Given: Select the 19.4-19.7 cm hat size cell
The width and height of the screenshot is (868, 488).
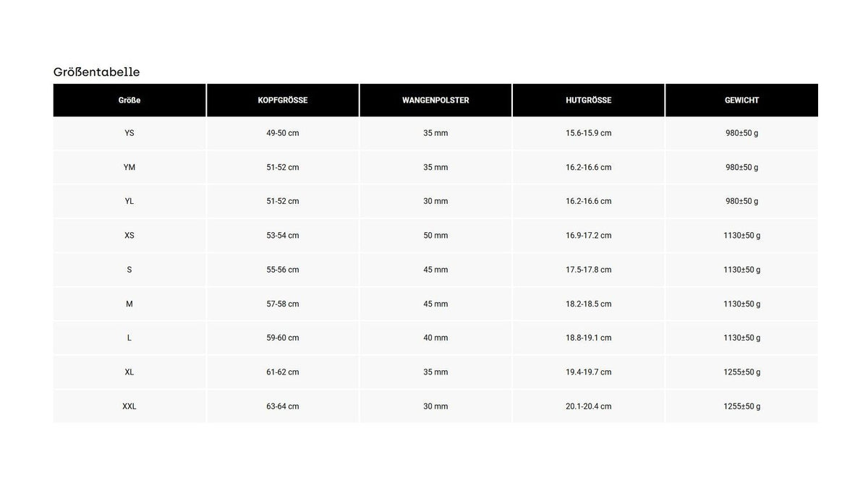Looking at the screenshot, I should pos(589,372).
